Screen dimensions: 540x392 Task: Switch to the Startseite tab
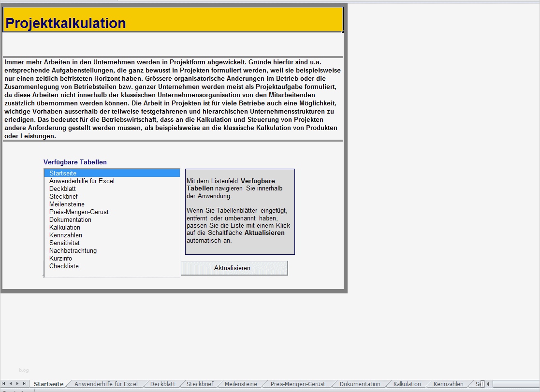(48, 383)
